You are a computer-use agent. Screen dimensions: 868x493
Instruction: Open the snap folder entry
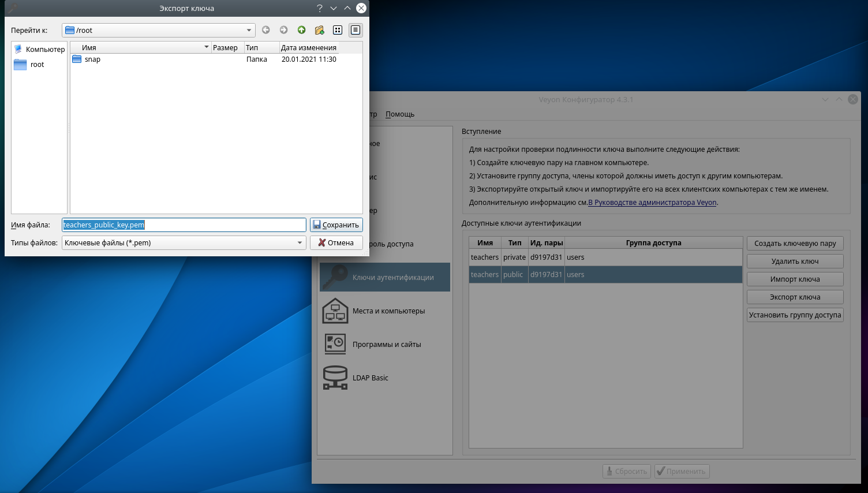point(86,59)
